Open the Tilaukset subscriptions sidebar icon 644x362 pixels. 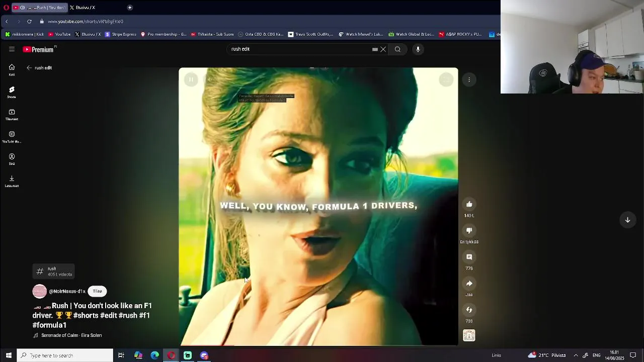(x=12, y=115)
